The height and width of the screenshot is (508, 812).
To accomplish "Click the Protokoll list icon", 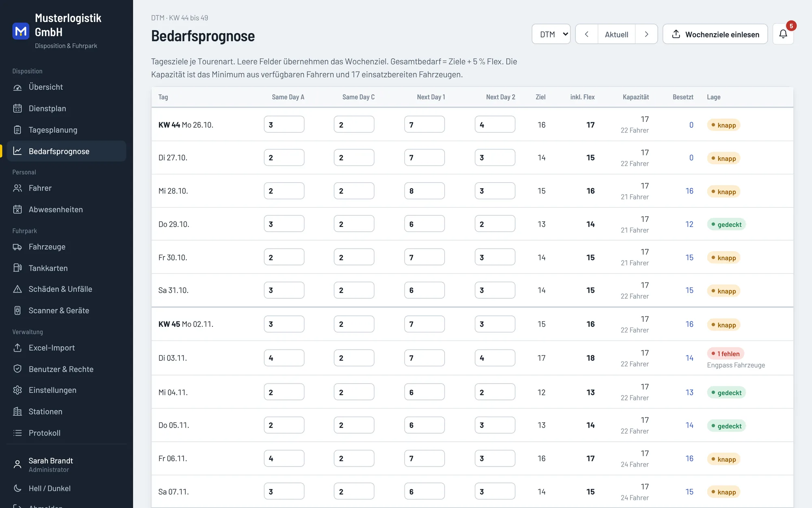I will pyautogui.click(x=17, y=433).
